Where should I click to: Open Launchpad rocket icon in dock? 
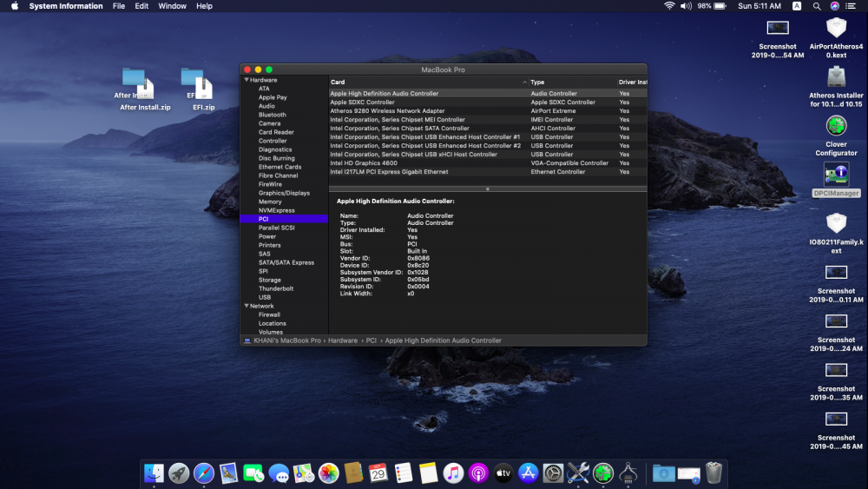179,473
